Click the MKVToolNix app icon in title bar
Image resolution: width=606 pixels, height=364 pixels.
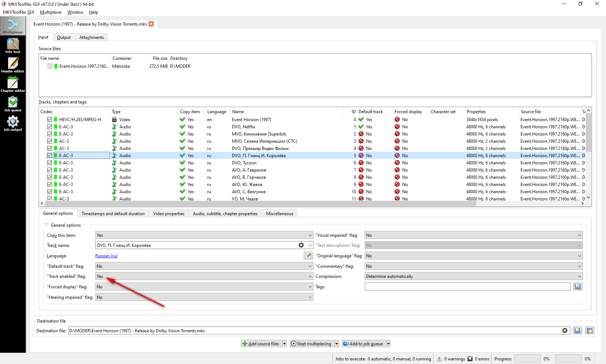pos(4,4)
